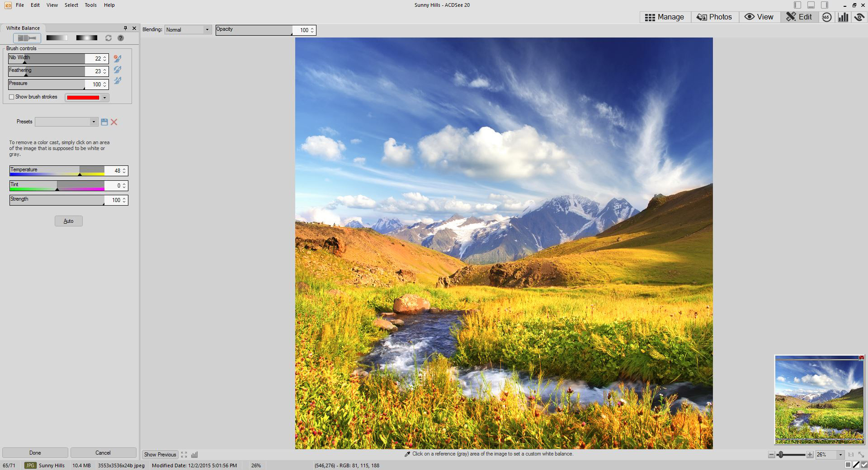The height and width of the screenshot is (470, 868).
Task: Open the eye with swoosh mode icon
Action: [859, 17]
